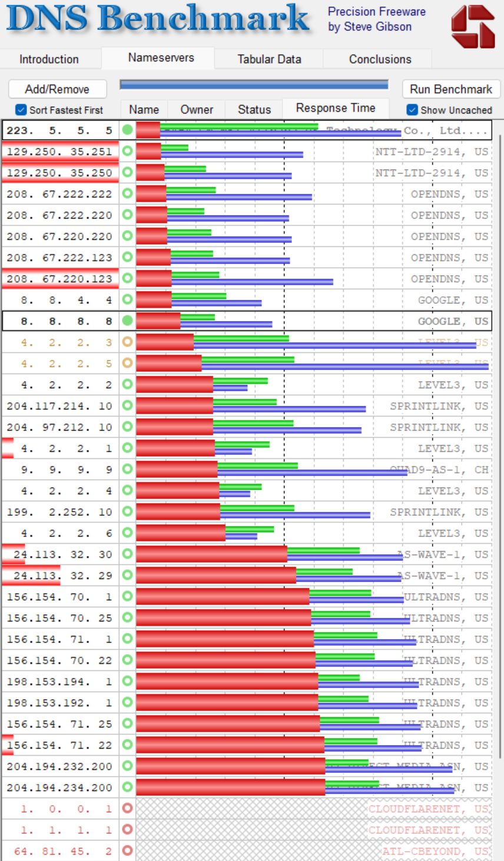Click orange status circle for 4.2.2.3

127,342
